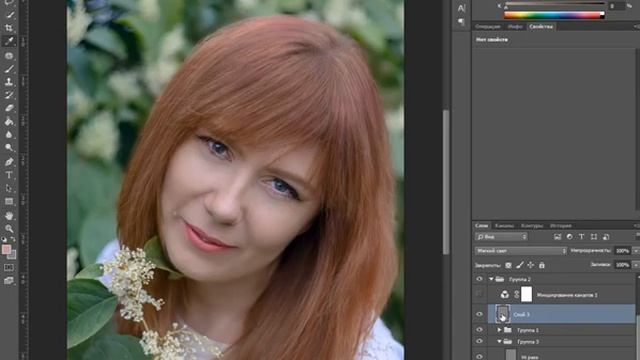Show the Микширование каналов 1 layer
Screen dimensions: 640x360
(480, 294)
